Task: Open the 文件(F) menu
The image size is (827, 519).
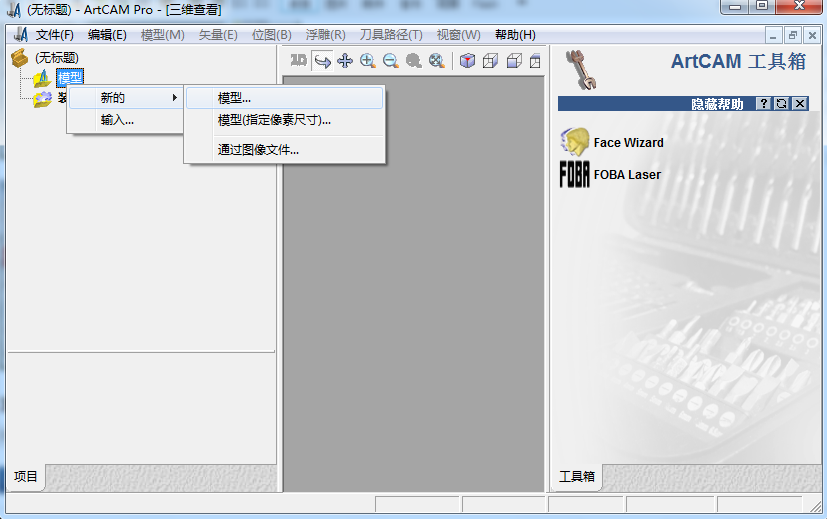Action: (x=55, y=35)
